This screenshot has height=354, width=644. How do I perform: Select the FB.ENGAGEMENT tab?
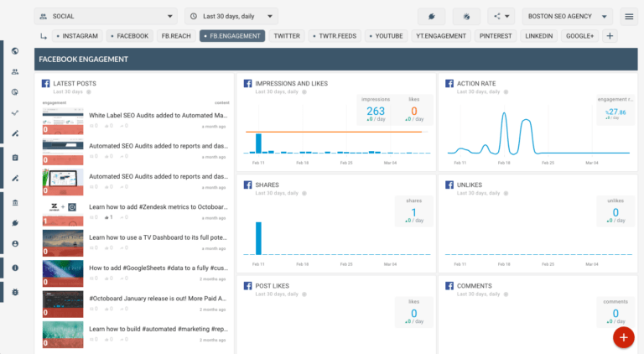(232, 36)
